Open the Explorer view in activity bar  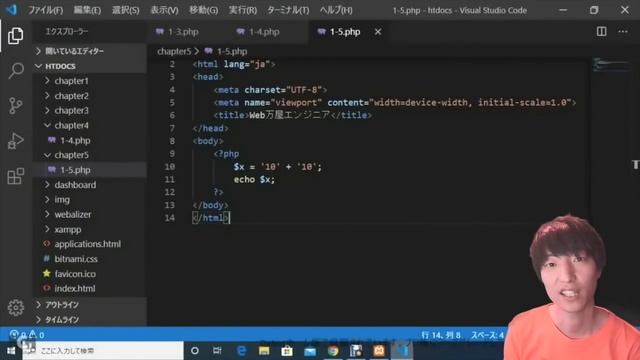pos(16,36)
